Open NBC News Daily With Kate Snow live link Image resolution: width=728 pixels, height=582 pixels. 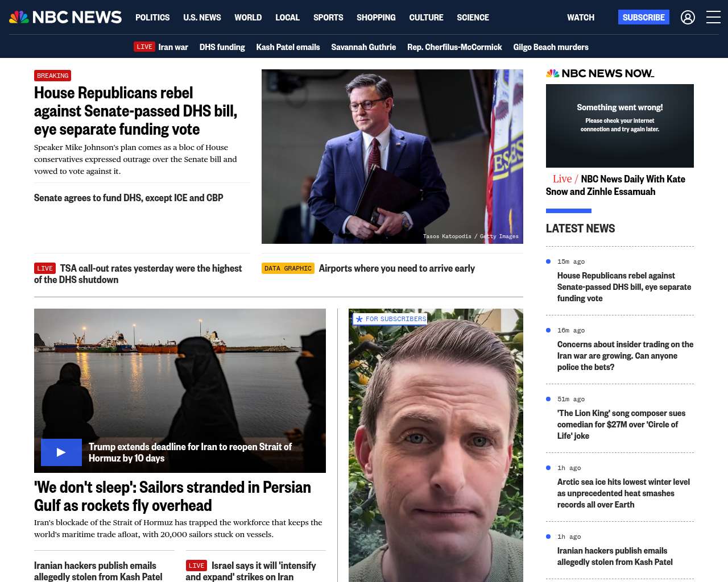pos(615,185)
